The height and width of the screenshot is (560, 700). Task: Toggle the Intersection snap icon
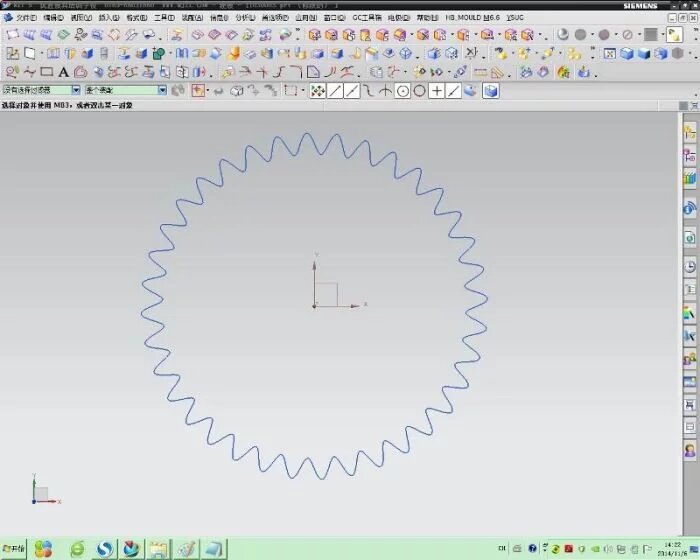(386, 91)
